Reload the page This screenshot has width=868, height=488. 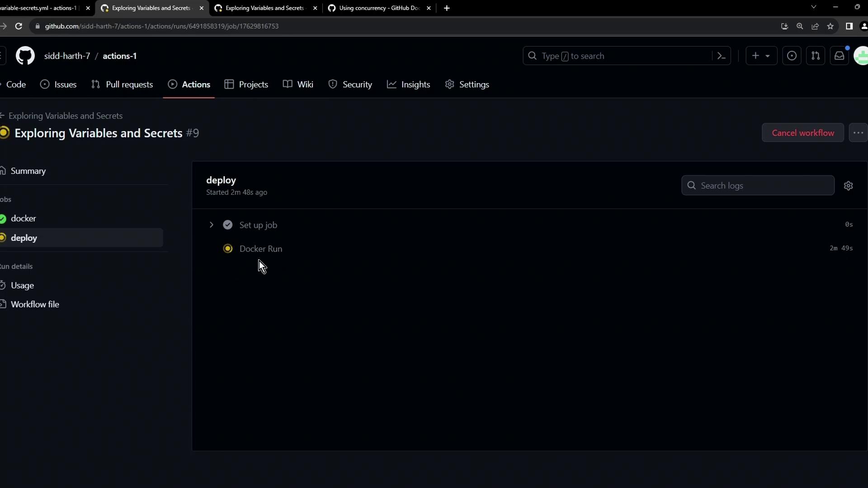pyautogui.click(x=19, y=26)
